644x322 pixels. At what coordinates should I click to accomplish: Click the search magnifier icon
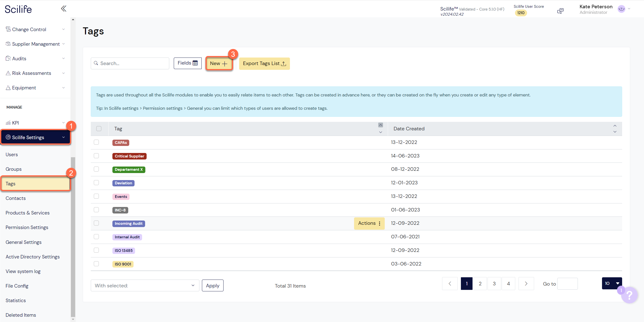(x=96, y=63)
